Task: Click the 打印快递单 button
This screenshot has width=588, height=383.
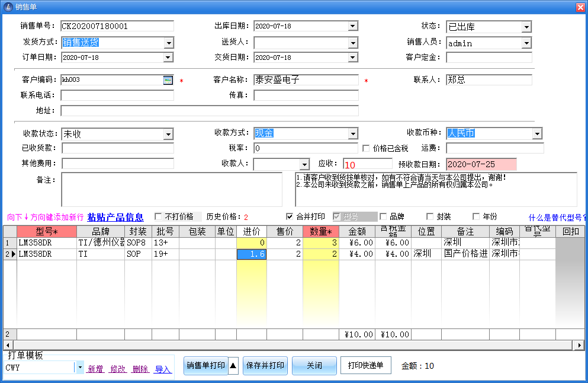Action: pyautogui.click(x=365, y=365)
